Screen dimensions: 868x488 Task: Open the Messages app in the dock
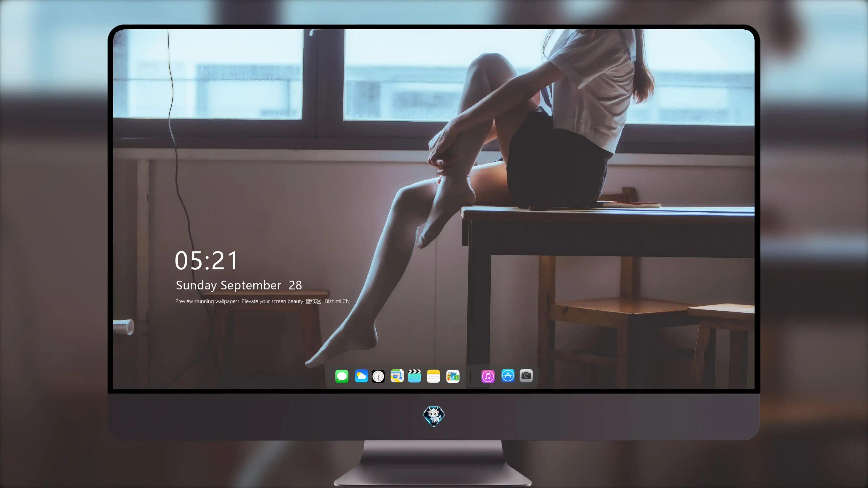[x=342, y=376]
